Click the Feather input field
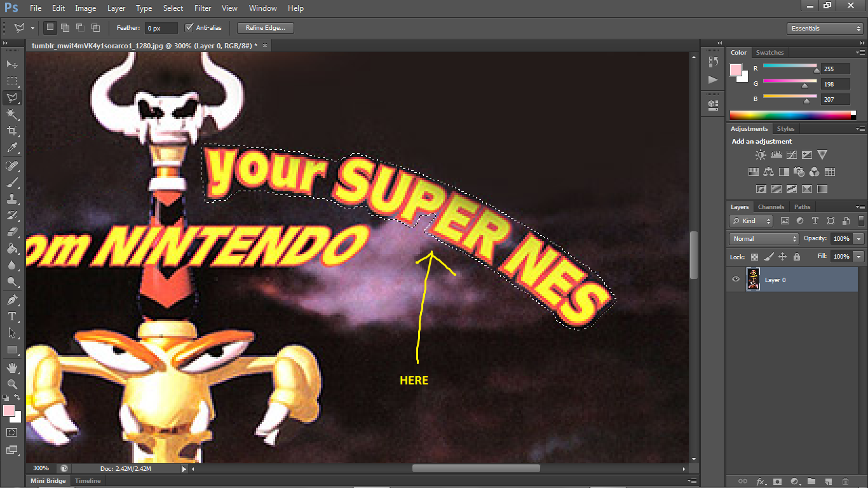868x488 pixels. [x=161, y=29]
